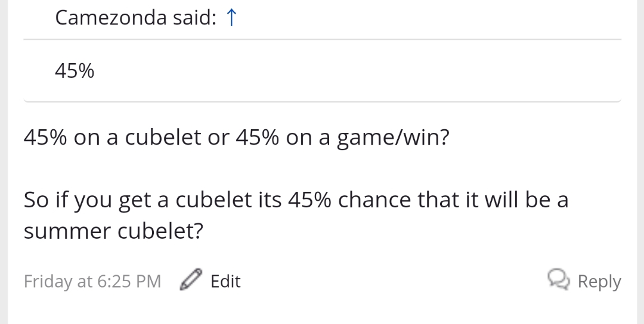Click the speech bubbles Reply icon
Image resolution: width=644 pixels, height=324 pixels.
pos(559,279)
